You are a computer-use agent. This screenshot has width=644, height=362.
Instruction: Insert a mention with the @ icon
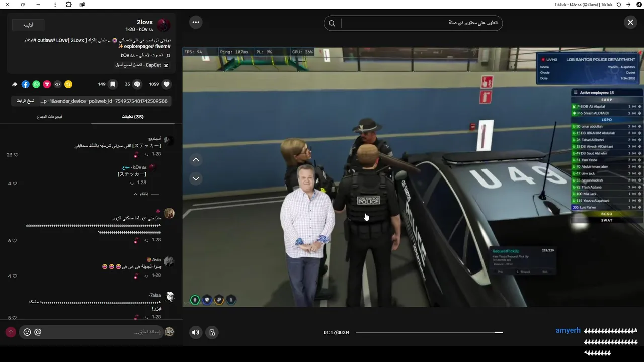[x=38, y=332]
